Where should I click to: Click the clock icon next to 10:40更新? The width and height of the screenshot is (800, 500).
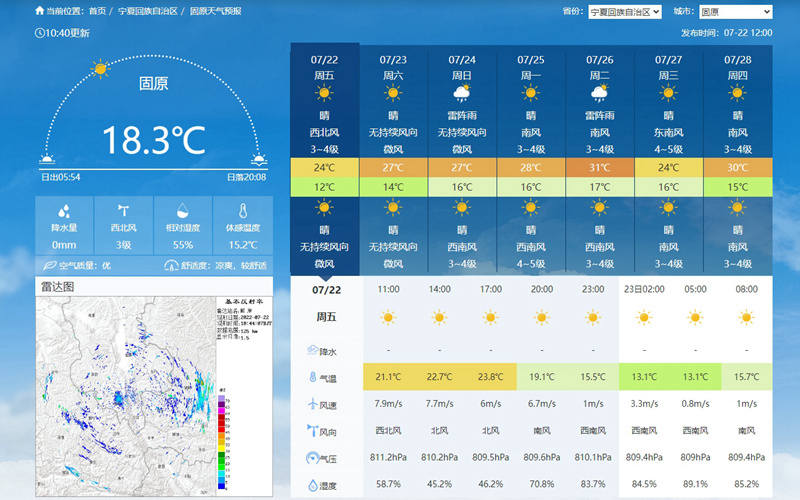39,32
